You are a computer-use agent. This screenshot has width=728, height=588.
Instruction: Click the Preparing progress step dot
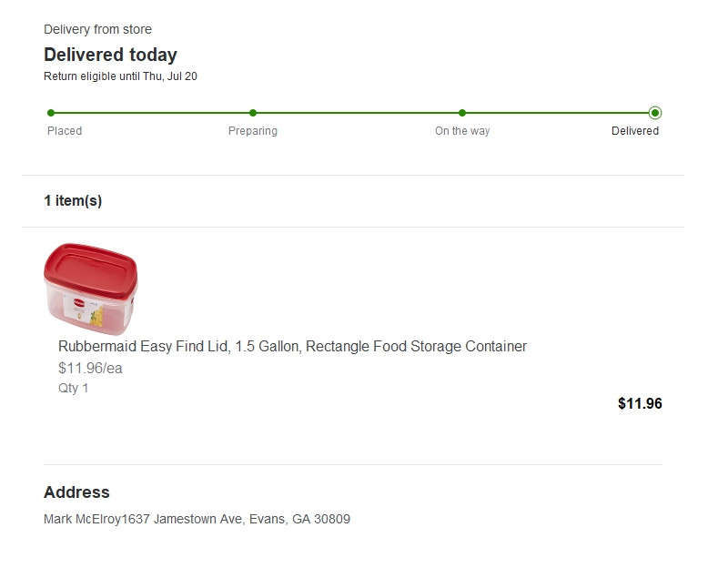click(253, 113)
